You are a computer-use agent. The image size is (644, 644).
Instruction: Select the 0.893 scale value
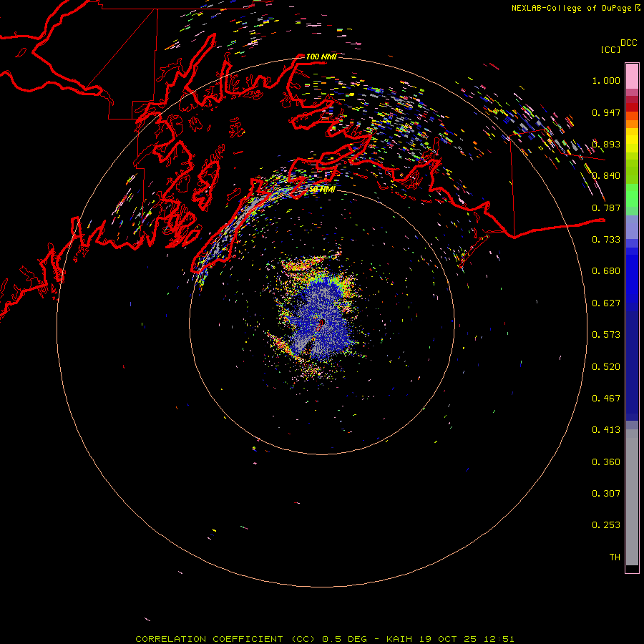tap(606, 144)
